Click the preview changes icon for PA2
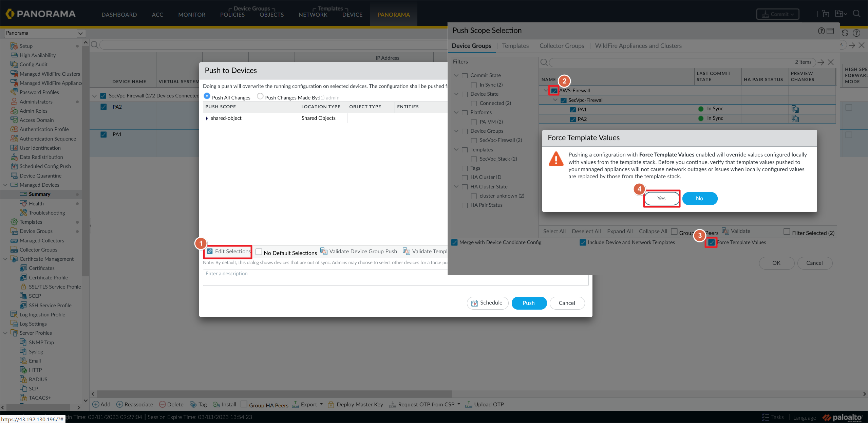The width and height of the screenshot is (868, 423). click(795, 118)
